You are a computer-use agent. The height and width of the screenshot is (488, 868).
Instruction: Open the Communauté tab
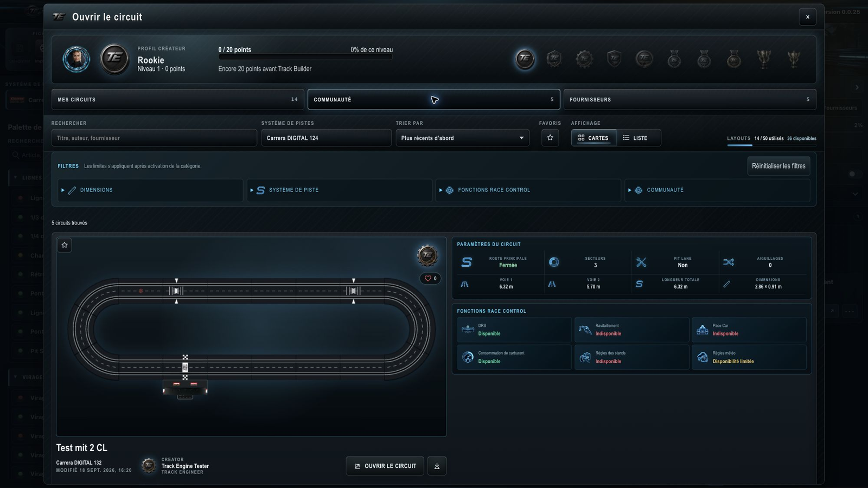[434, 100]
